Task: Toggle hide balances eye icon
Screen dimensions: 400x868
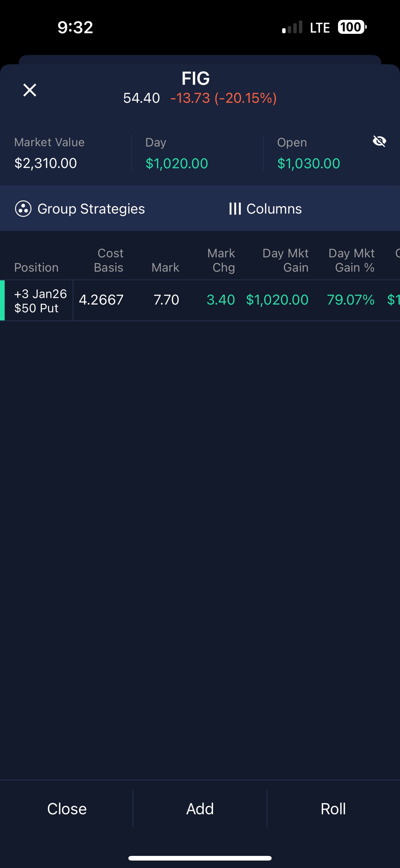Action: (380, 141)
